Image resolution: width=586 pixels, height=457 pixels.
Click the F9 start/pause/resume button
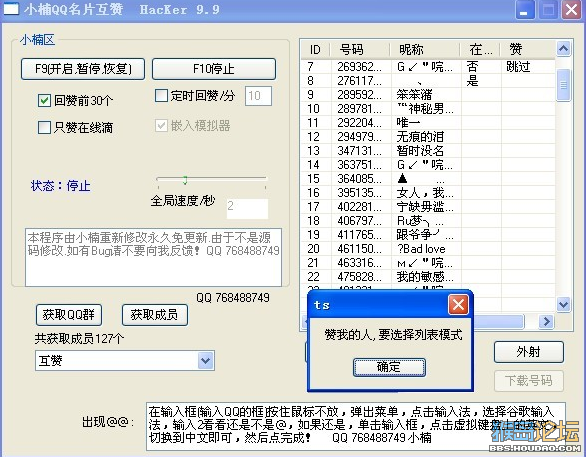click(83, 69)
